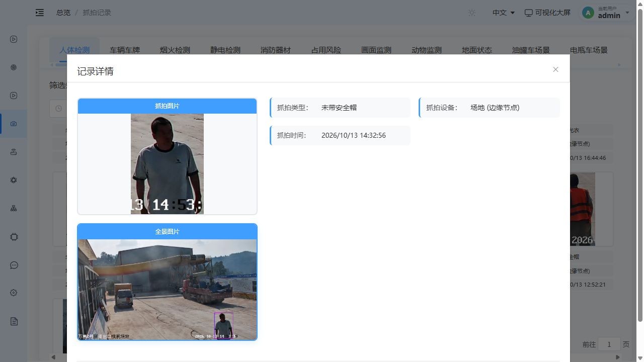644x362 pixels.
Task: Open the orange-vest capture thumbnail behind dialog
Action: (x=583, y=209)
